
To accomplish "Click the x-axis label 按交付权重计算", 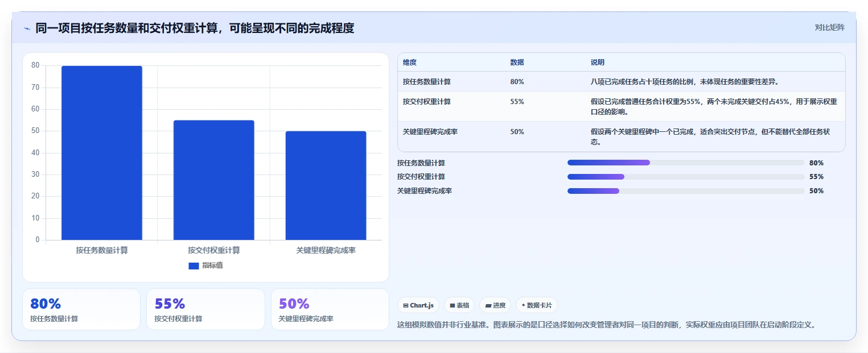I will 214,250.
